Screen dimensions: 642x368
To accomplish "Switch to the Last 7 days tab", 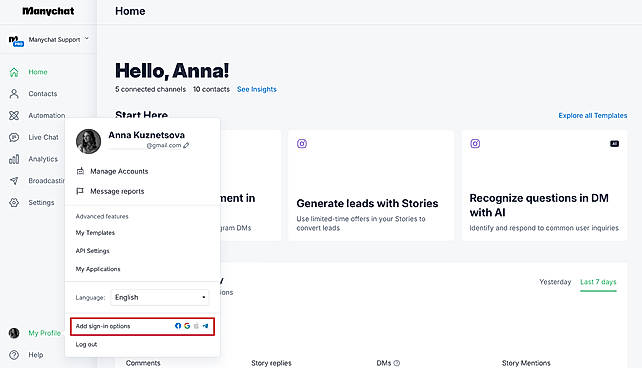I will pyautogui.click(x=598, y=282).
